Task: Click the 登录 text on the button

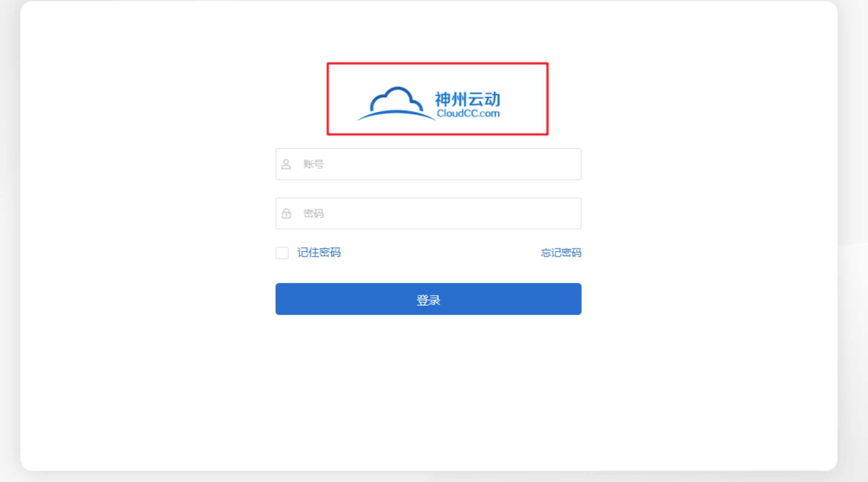Action: click(x=428, y=300)
